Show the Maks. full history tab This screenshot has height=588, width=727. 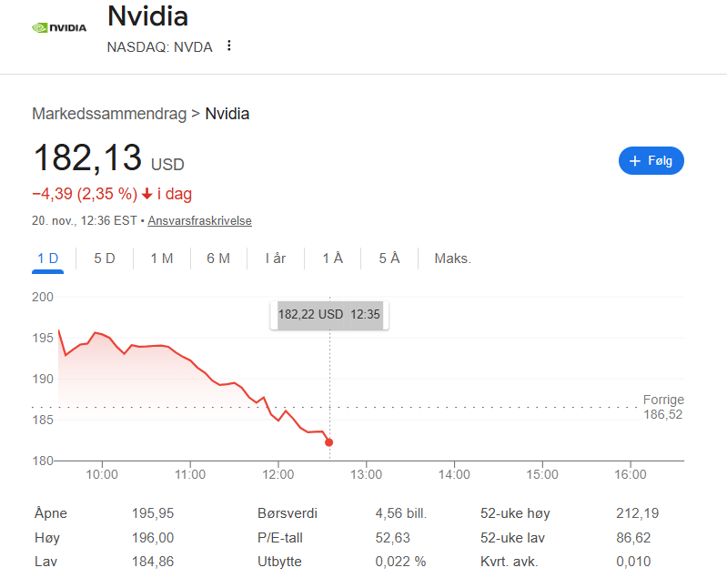(452, 259)
